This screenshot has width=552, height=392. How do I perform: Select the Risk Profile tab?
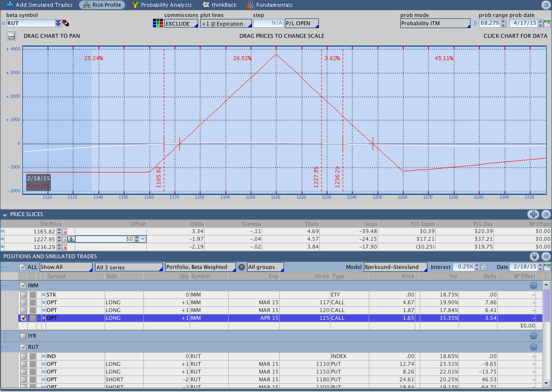pyautogui.click(x=102, y=5)
